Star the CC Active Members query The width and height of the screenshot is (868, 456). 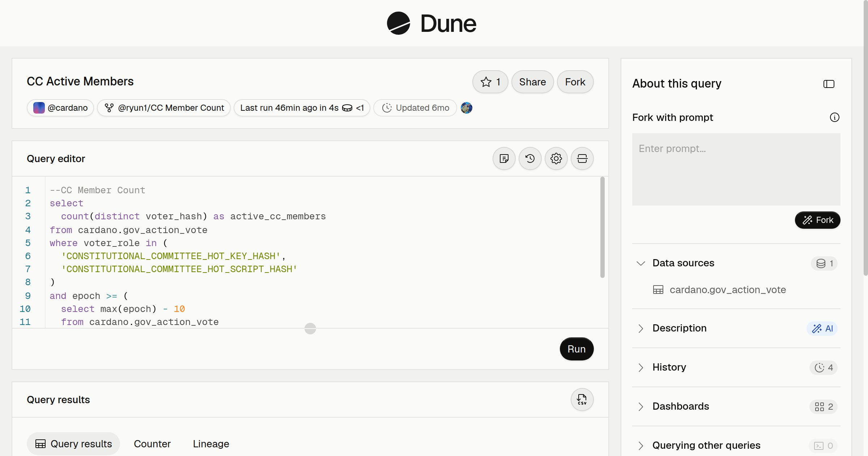(490, 82)
